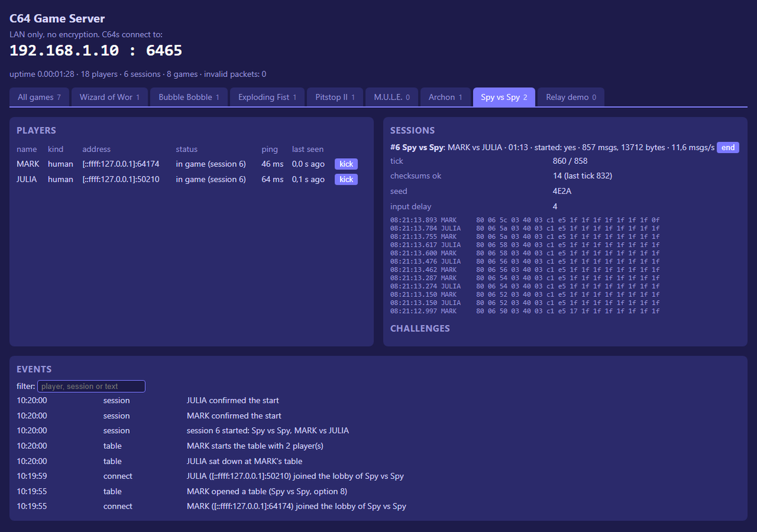Click the CHALLENGES heading
The image size is (757, 532).
coord(420,328)
